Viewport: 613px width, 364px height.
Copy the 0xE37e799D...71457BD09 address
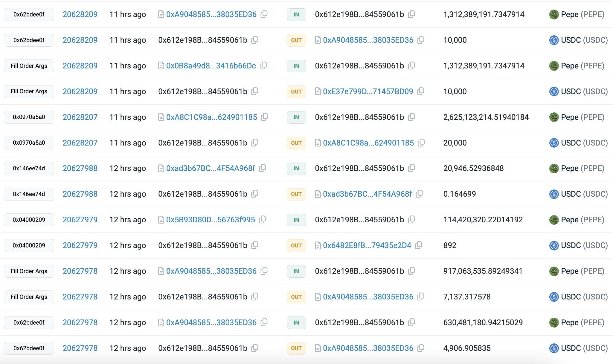pos(420,91)
